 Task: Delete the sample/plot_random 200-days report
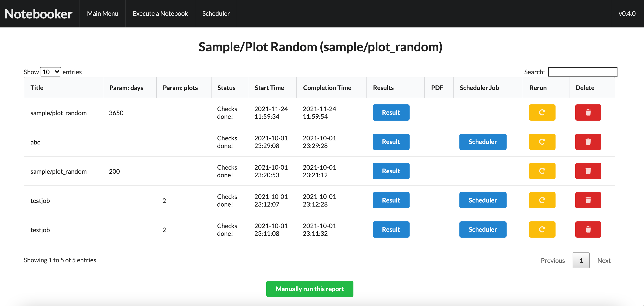[588, 171]
